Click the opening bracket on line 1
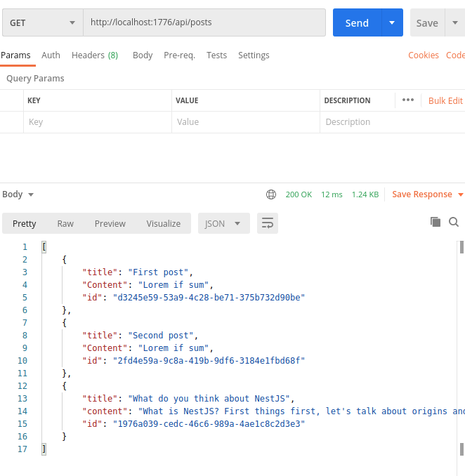 point(44,247)
